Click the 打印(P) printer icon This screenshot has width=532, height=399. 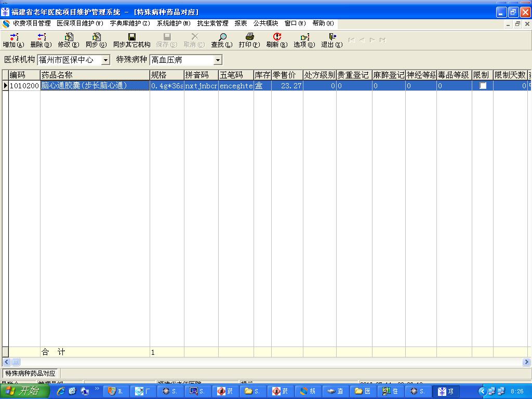pyautogui.click(x=250, y=37)
